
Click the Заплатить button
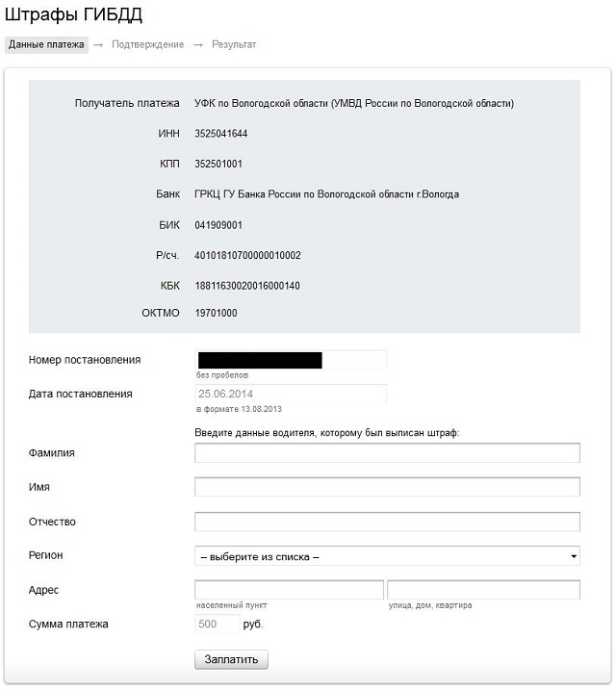(x=231, y=660)
